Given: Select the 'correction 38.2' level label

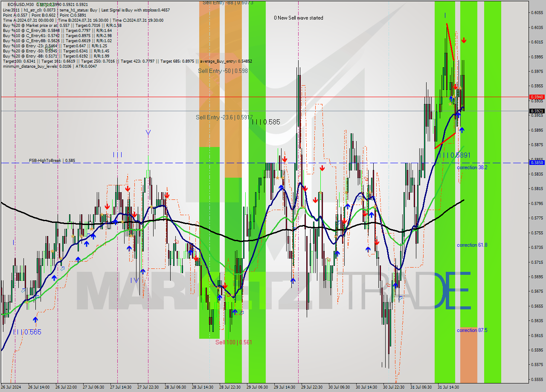Looking at the screenshot, I should pyautogui.click(x=472, y=167).
